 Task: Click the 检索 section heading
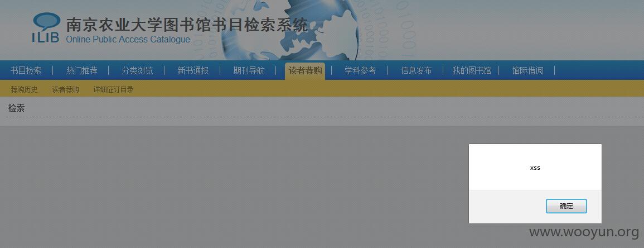tap(16, 108)
